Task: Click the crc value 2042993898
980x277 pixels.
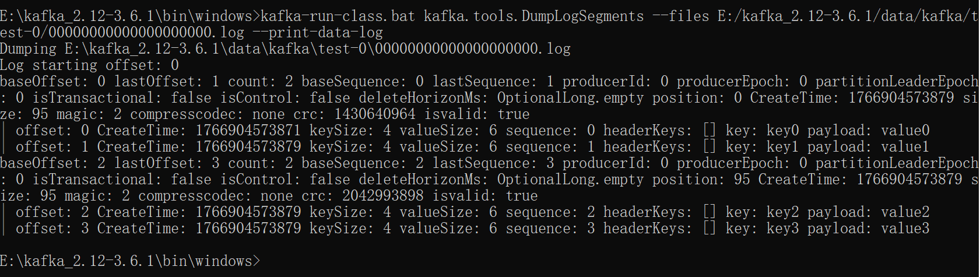Action: tap(383, 195)
